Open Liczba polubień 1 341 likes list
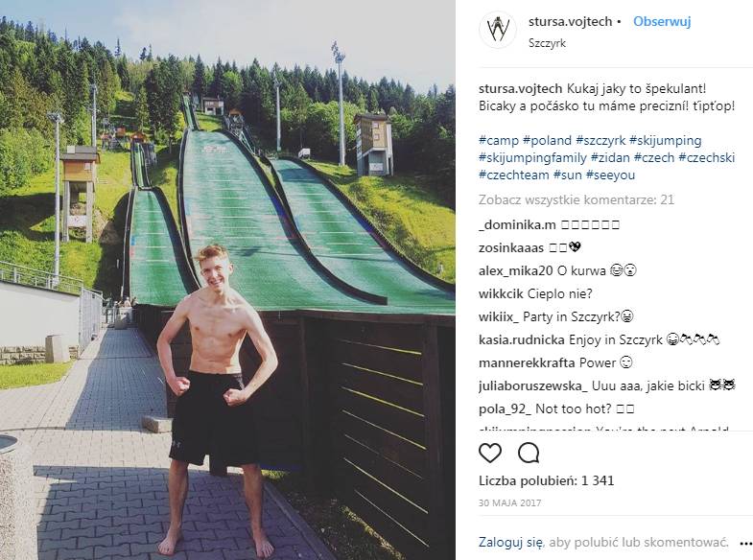The image size is (753, 560). click(x=546, y=480)
